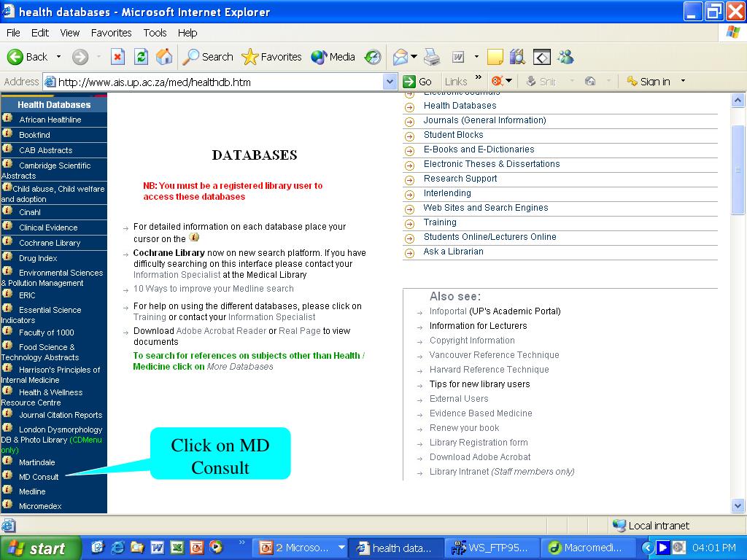Expand the Links toolbar chevron
The width and height of the screenshot is (747, 560).
pyautogui.click(x=479, y=77)
